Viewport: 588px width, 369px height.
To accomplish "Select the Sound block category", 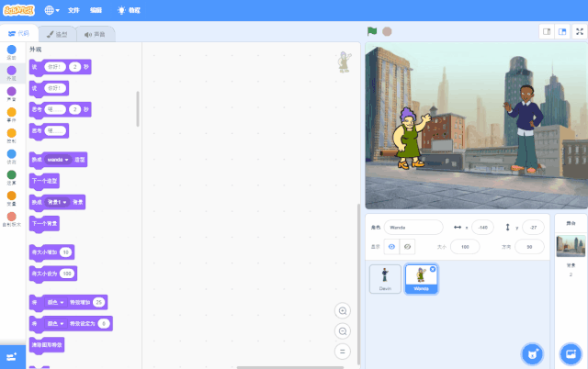I will [x=12, y=94].
